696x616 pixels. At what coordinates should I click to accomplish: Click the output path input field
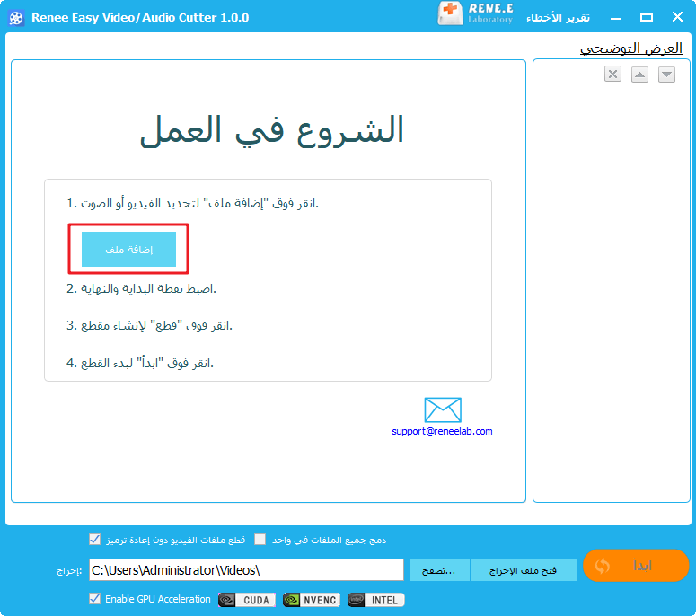pos(246,570)
